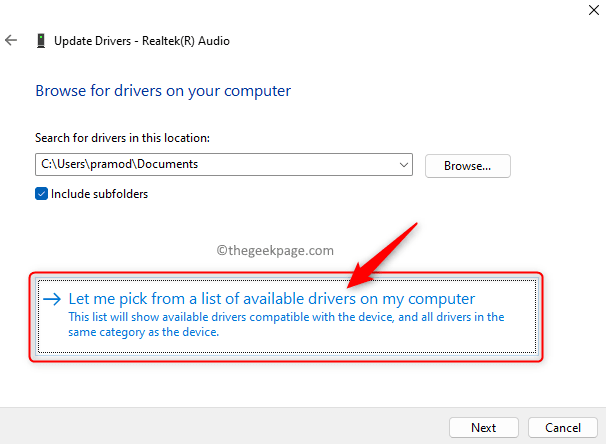Expand the driver location dropdown arrow

403,165
